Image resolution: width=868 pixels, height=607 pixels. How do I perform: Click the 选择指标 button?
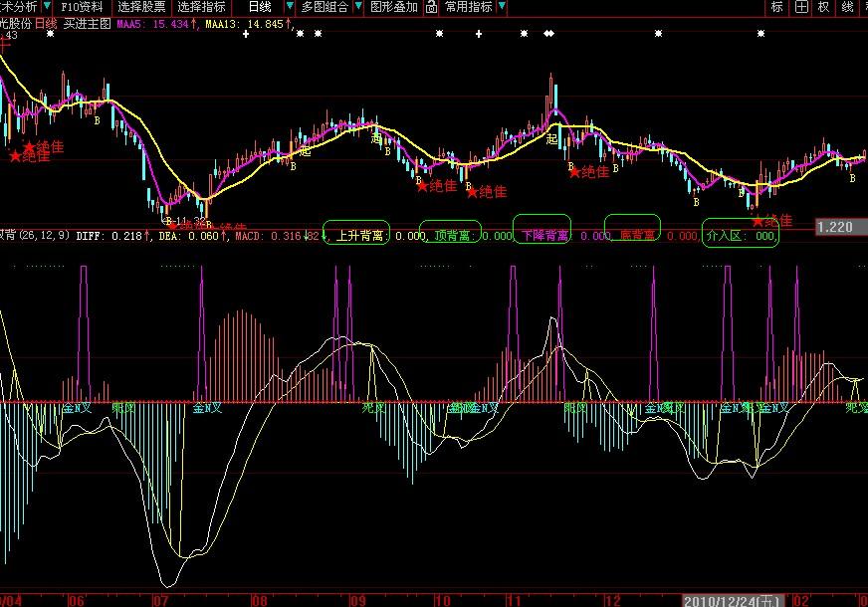coord(201,7)
